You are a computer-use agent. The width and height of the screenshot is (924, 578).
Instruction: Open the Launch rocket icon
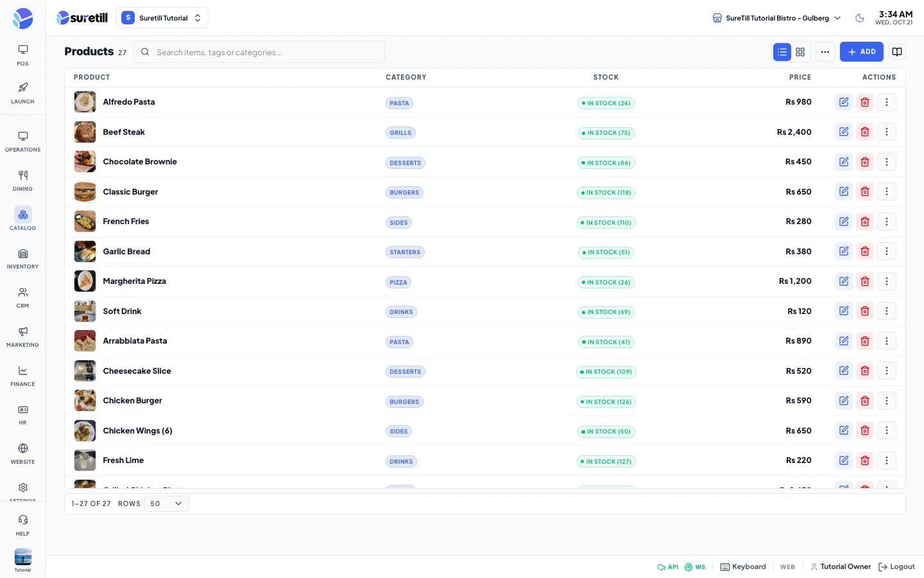[x=22, y=93]
